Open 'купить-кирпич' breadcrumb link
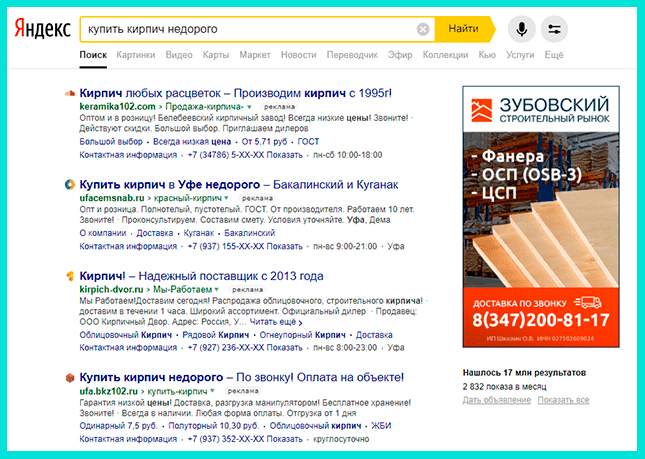The height and width of the screenshot is (459, 645). pyautogui.click(x=177, y=391)
